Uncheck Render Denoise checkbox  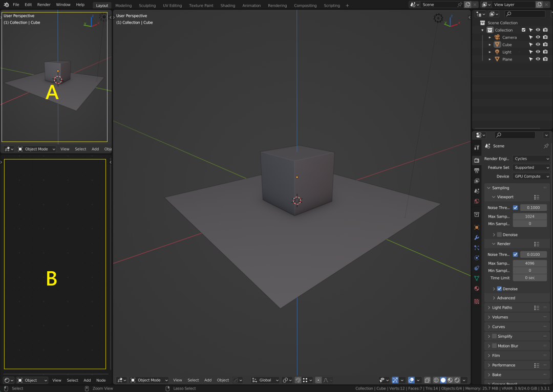click(x=499, y=289)
